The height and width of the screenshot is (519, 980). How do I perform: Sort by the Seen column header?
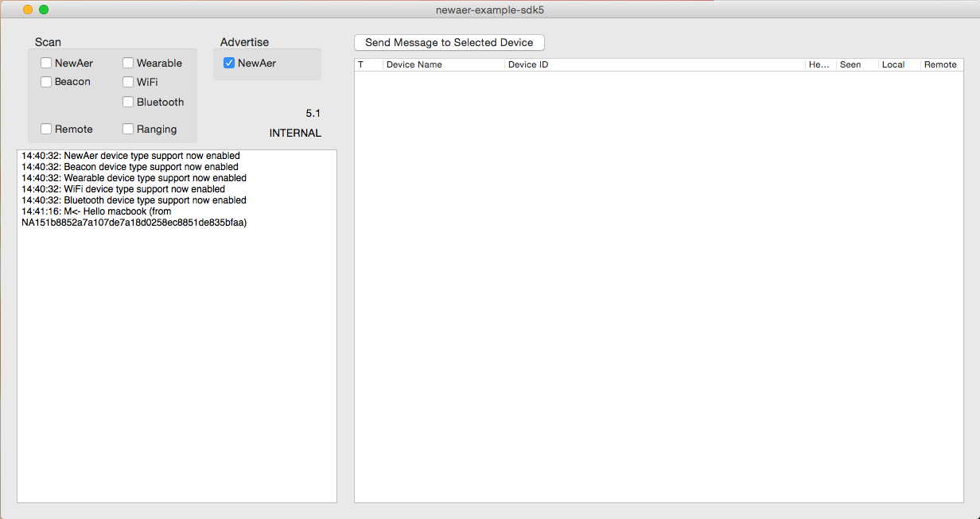click(x=857, y=64)
